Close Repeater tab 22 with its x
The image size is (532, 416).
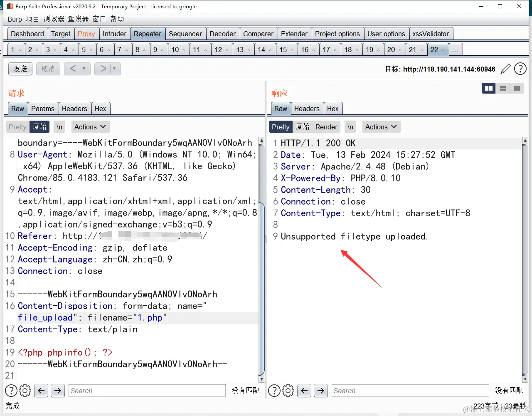tap(443, 50)
